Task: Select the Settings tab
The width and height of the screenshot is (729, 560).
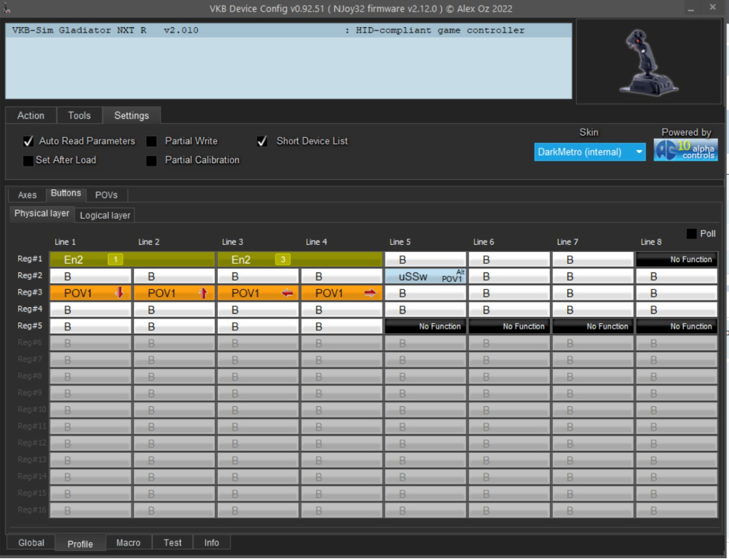Action: coord(131,115)
